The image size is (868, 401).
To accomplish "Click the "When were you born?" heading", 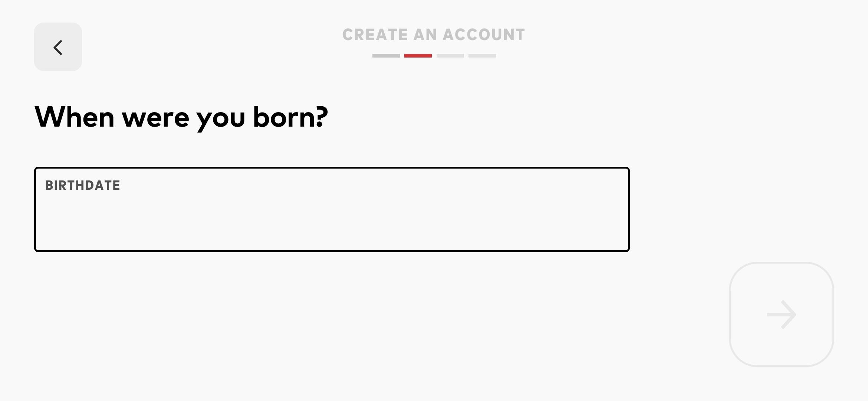I will [181, 117].
